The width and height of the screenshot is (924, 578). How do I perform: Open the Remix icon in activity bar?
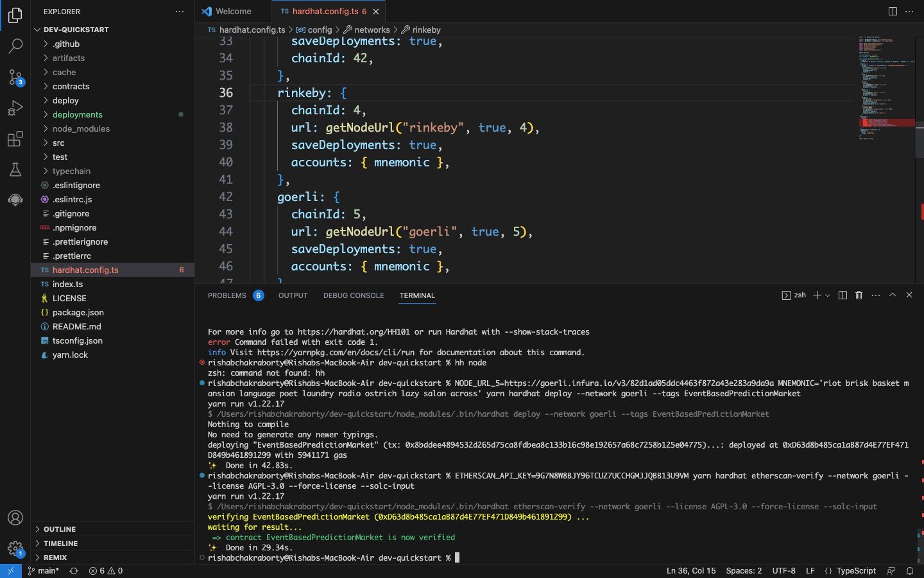point(15,200)
